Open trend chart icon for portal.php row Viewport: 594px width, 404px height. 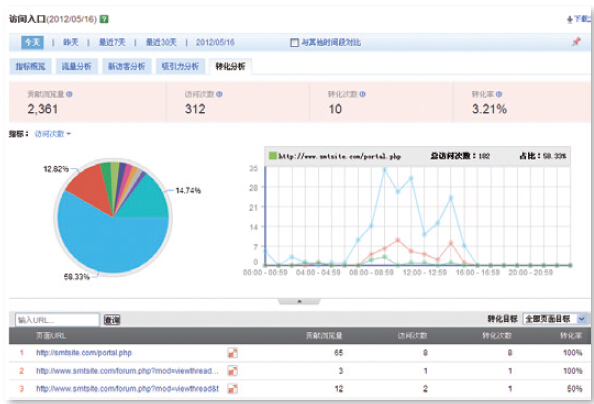pyautogui.click(x=233, y=353)
